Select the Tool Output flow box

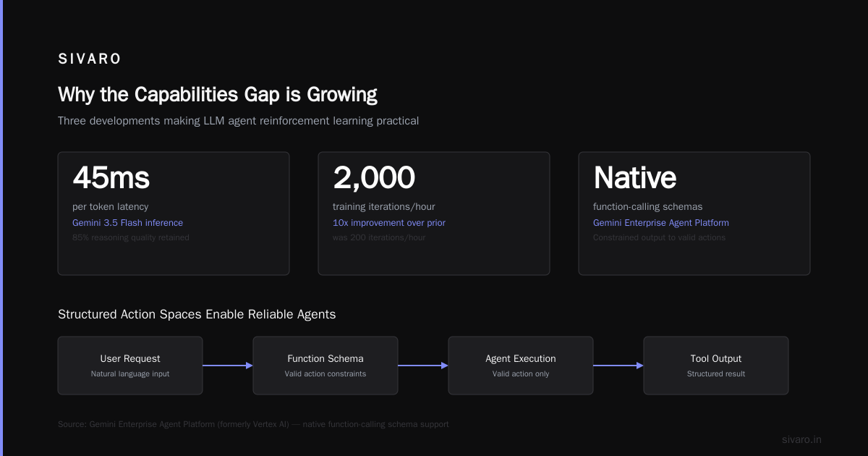pos(716,366)
